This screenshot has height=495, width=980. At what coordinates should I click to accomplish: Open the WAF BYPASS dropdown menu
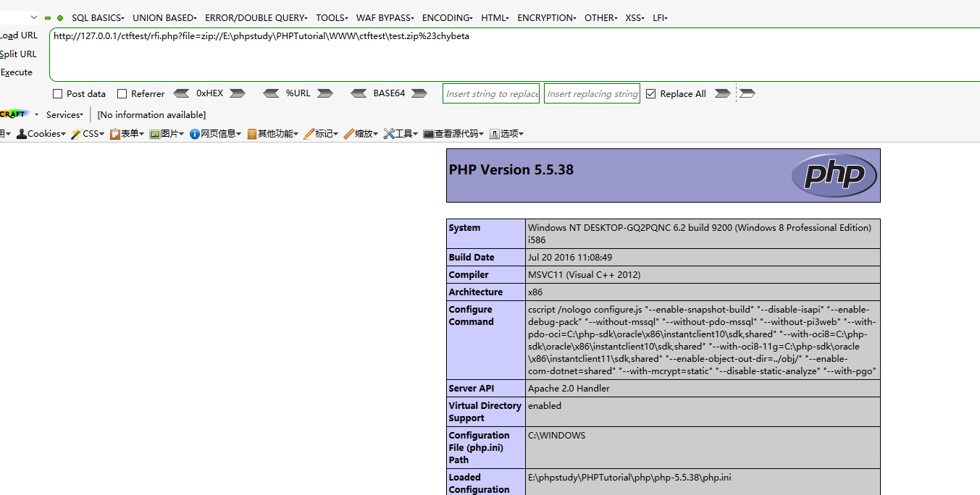385,18
